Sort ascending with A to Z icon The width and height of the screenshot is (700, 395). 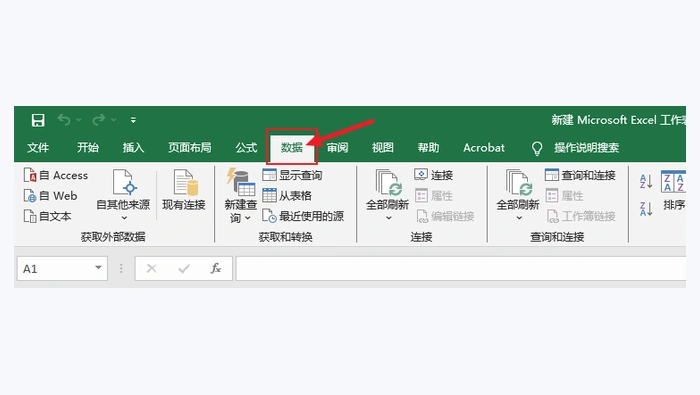click(646, 182)
